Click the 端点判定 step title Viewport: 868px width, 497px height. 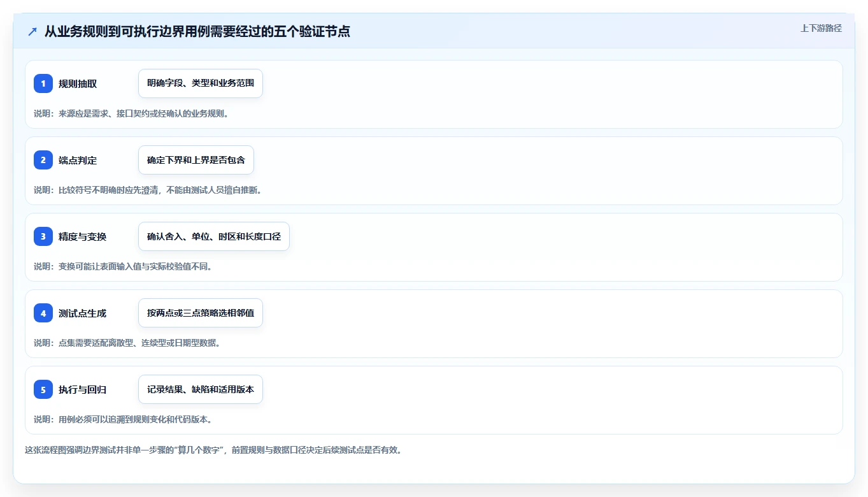click(78, 161)
